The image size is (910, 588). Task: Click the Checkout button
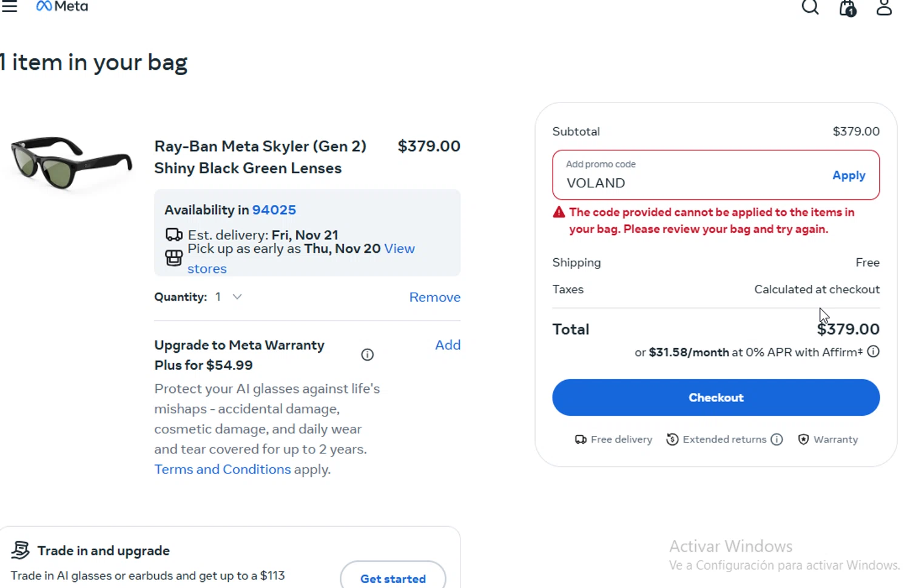pos(715,398)
